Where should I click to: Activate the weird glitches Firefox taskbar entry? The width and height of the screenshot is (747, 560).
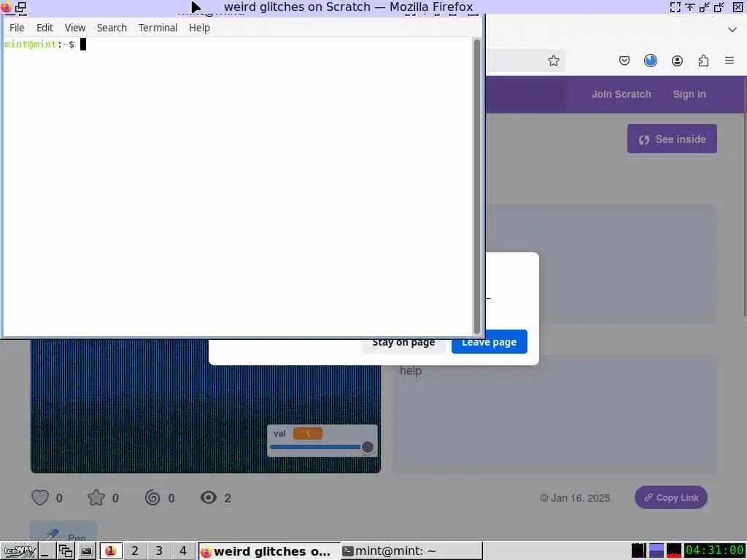269,551
